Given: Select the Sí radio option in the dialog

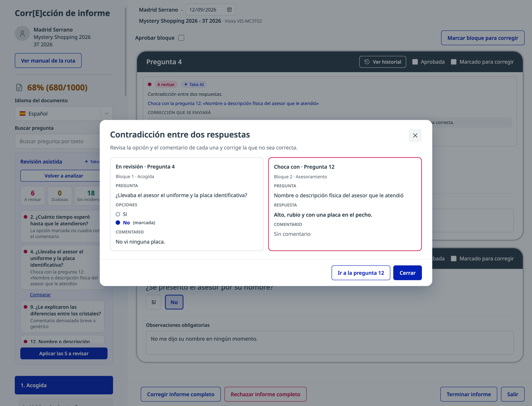Looking at the screenshot, I should (x=118, y=214).
